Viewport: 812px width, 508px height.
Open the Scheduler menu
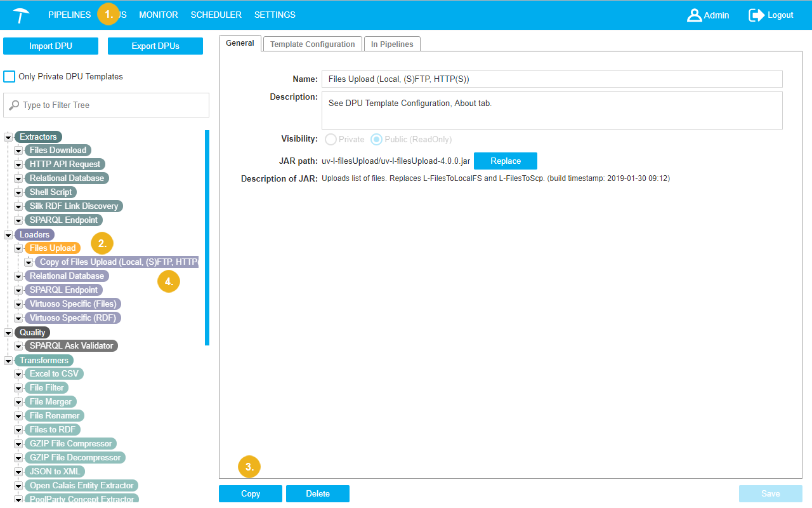coord(216,15)
